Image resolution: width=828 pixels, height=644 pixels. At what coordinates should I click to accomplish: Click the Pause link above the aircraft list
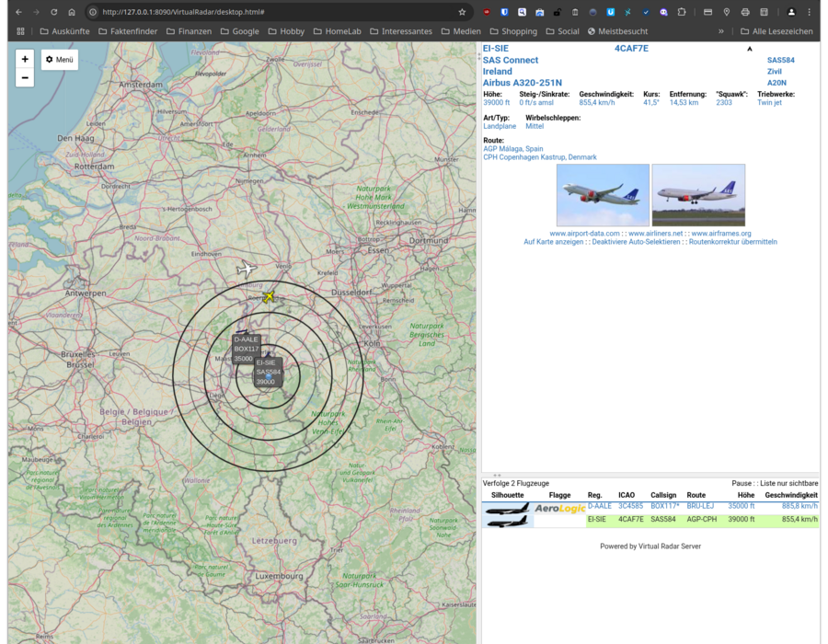(x=742, y=483)
